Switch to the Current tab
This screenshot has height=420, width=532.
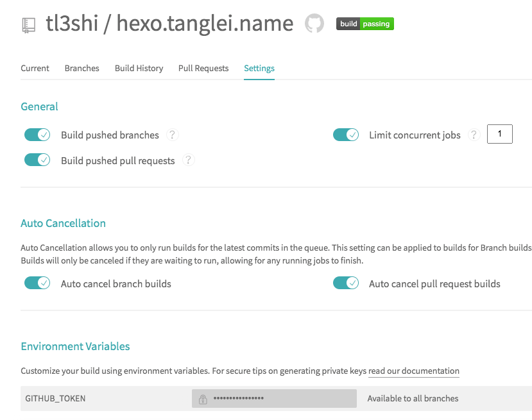(x=35, y=68)
